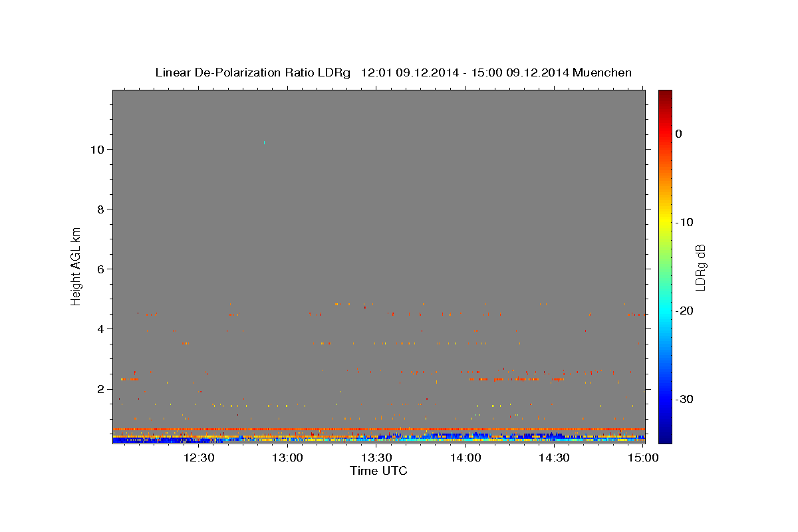Image resolution: width=798 pixels, height=532 pixels.
Task: Click the orange horizontal band near ground level
Action: pos(378,430)
